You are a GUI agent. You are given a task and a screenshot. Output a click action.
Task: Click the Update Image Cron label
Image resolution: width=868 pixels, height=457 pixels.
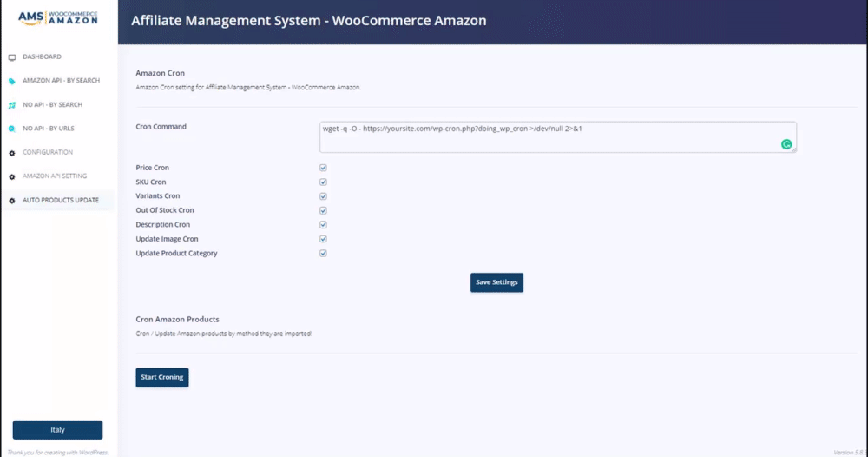pyautogui.click(x=167, y=239)
